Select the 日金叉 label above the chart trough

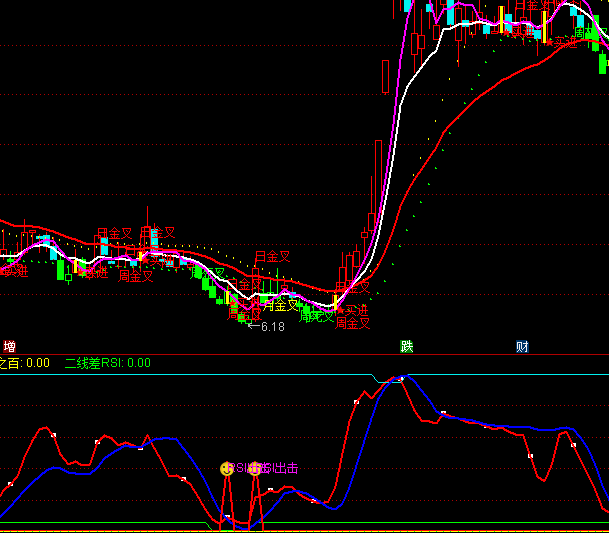tap(272, 257)
